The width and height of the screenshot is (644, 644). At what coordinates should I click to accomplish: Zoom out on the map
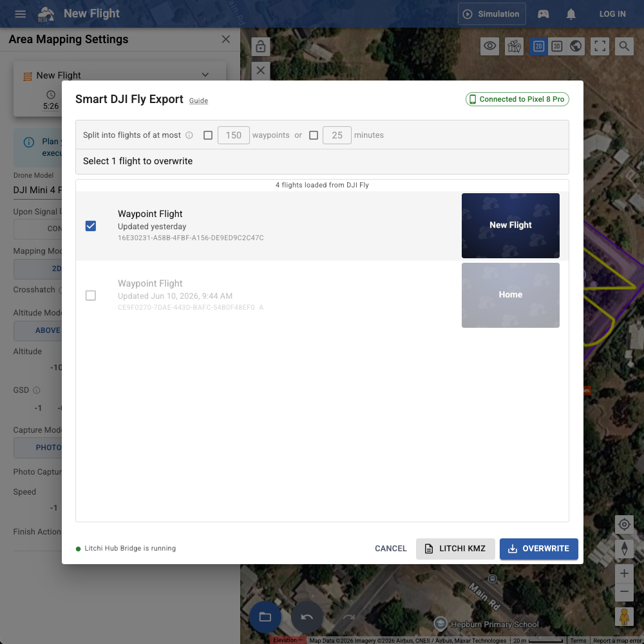point(624,592)
